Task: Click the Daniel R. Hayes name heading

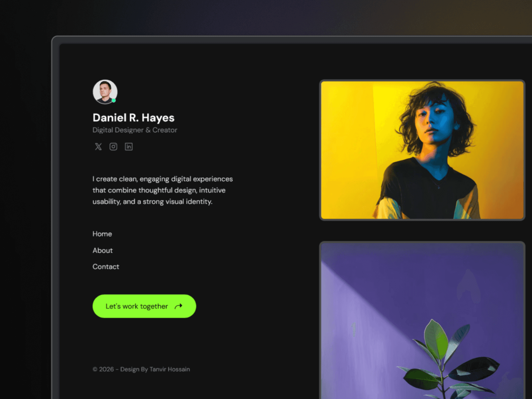Action: point(133,118)
